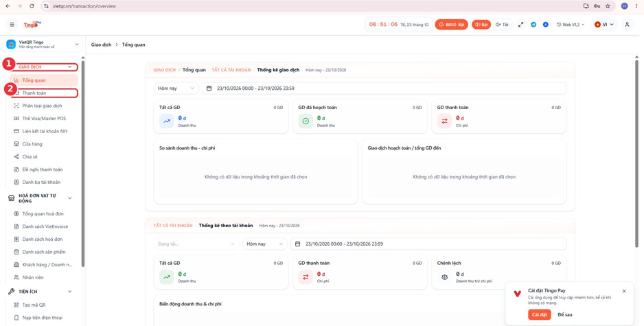Click the Danh sách sản phẩm box icon
The image size is (644, 326).
coord(16,252)
